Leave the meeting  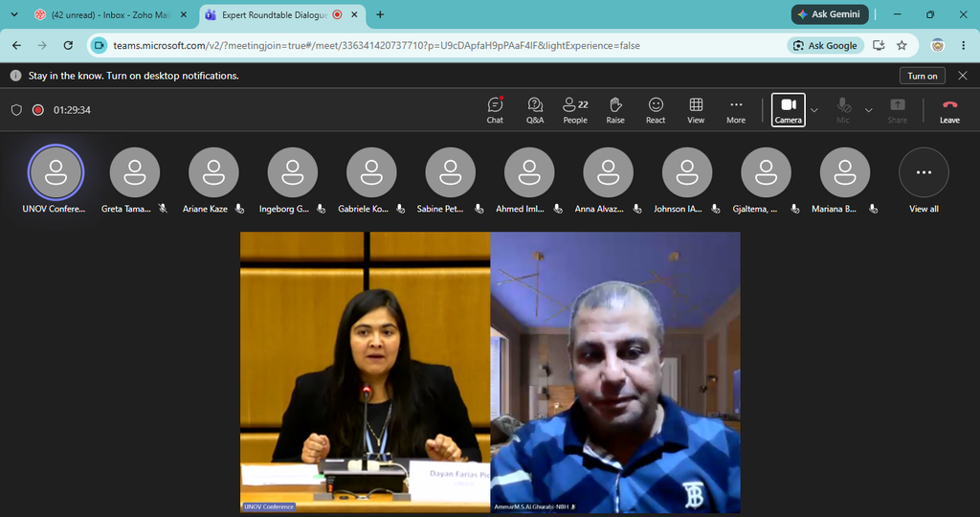tap(949, 110)
